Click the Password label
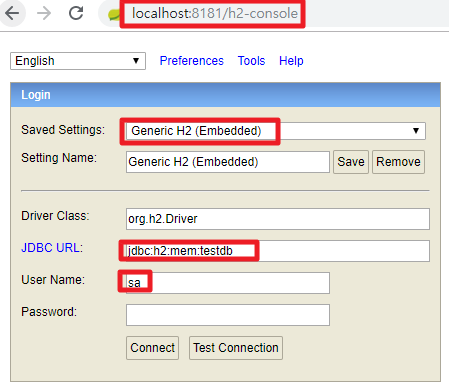Image resolution: width=449 pixels, height=385 pixels. 49,312
